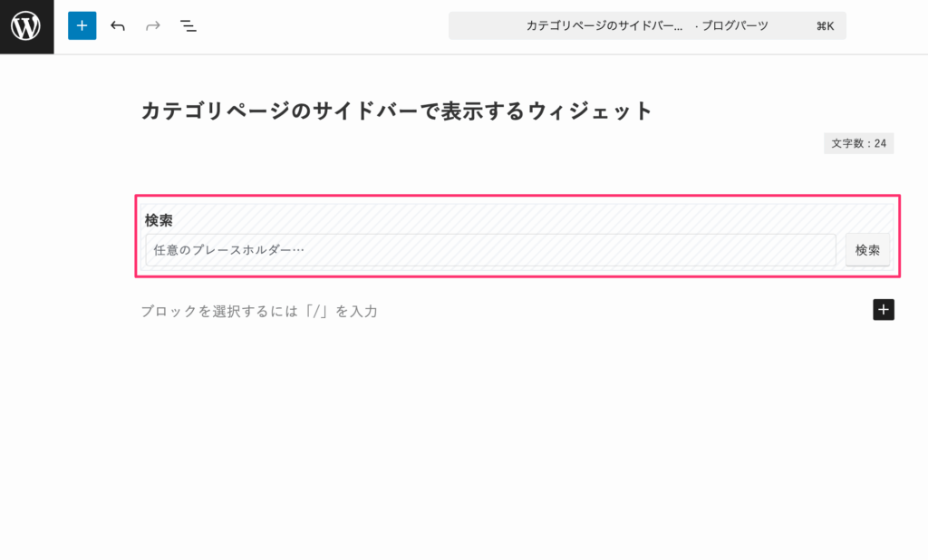Viewport: 928px width, 560px height.
Task: Open the document overview list view
Action: [188, 25]
